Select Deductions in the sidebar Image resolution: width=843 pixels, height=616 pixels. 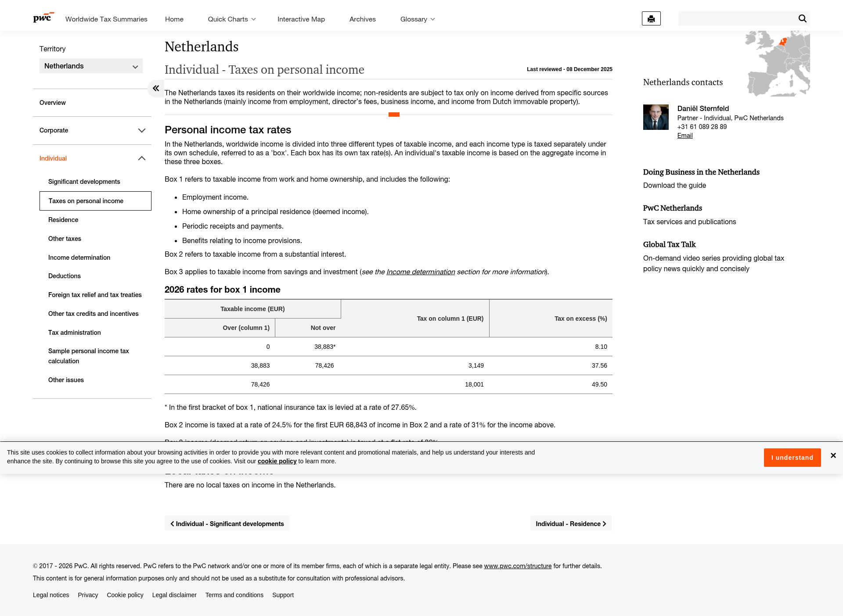point(65,276)
